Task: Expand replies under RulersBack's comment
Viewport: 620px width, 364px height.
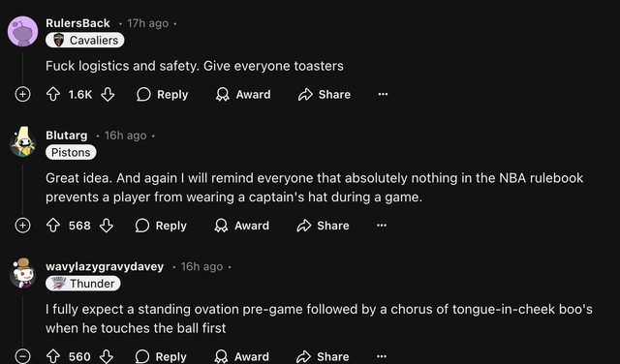Action: coord(22,95)
